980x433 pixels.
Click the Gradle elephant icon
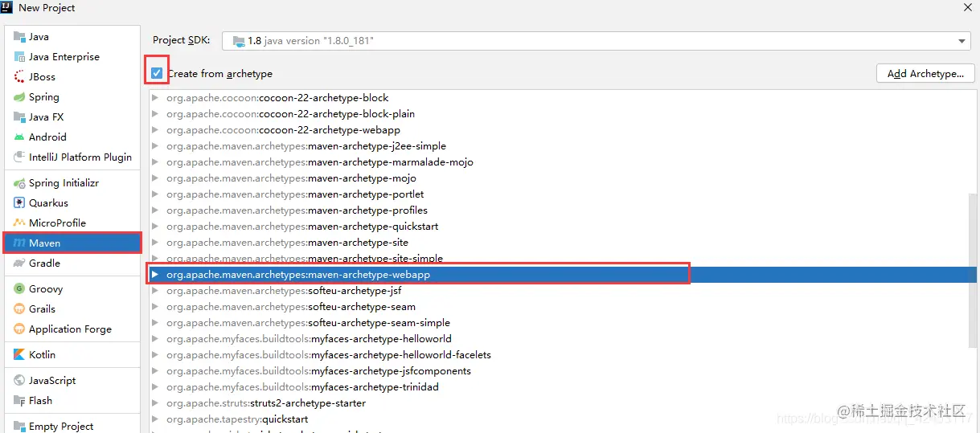click(19, 263)
